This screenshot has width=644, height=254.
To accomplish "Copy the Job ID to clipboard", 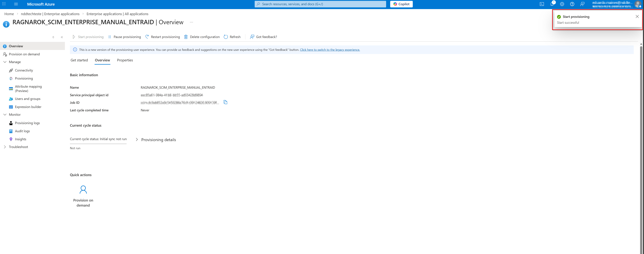I will pos(225,102).
